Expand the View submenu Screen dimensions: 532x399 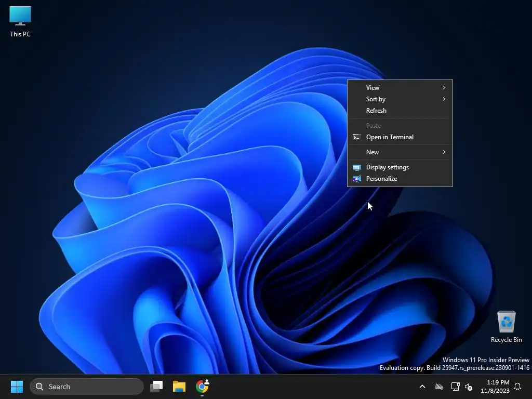coord(400,87)
